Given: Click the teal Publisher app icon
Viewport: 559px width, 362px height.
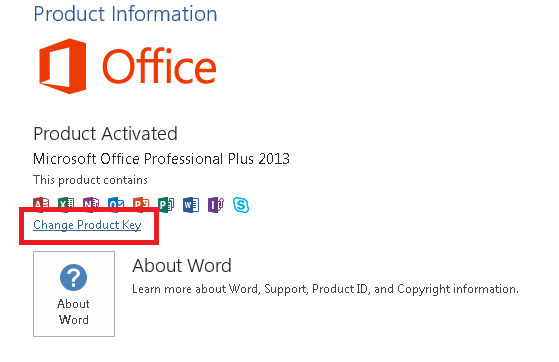Looking at the screenshot, I should pos(166,205).
